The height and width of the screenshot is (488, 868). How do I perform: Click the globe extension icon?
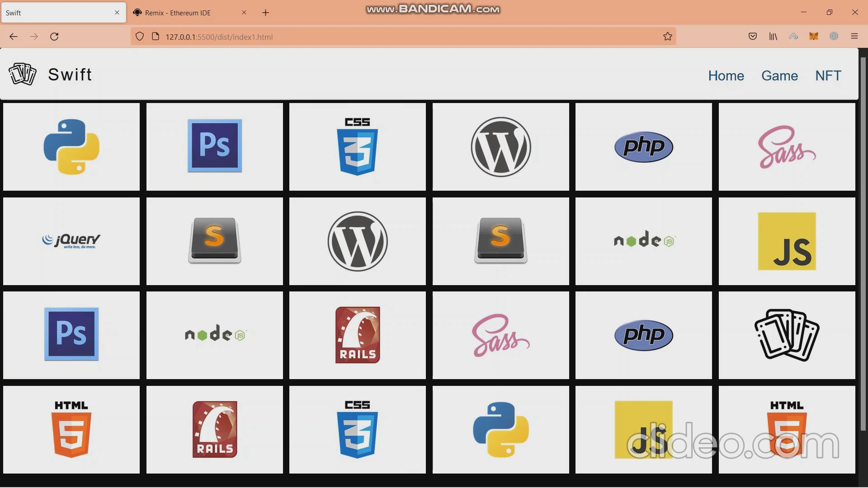(x=834, y=37)
